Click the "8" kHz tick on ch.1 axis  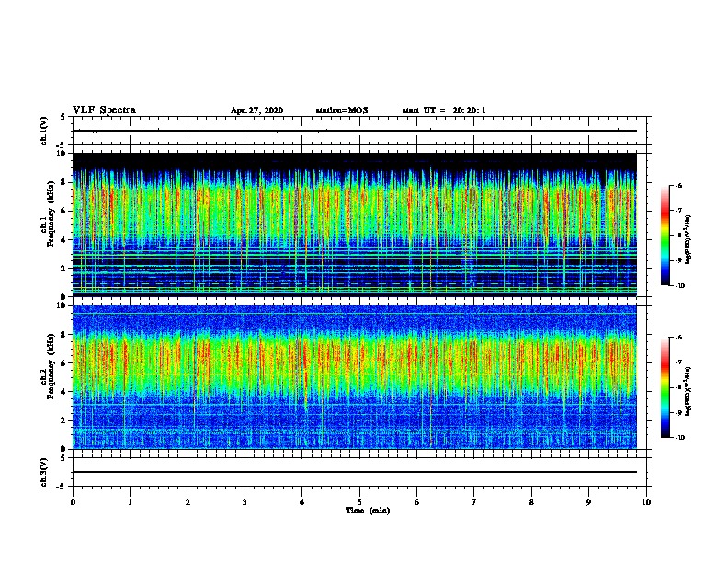coord(64,182)
